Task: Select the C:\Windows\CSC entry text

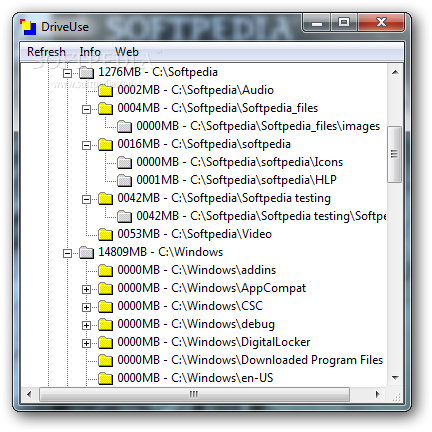Action: tap(190, 306)
